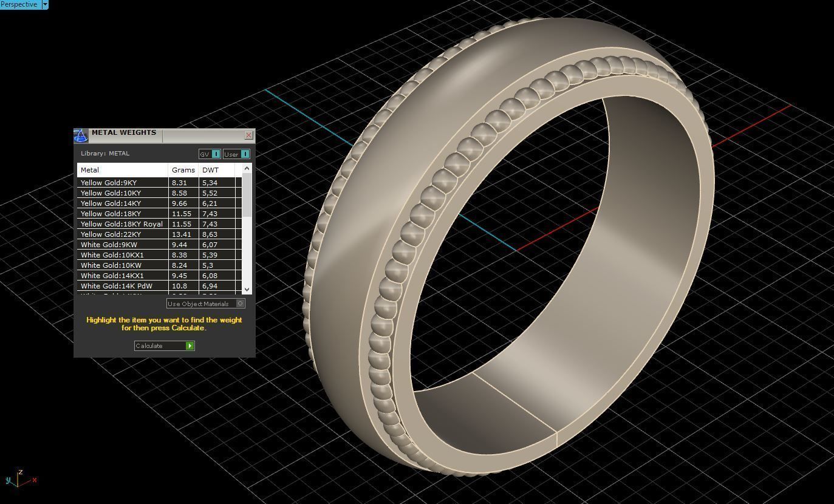The height and width of the screenshot is (504, 834).
Task: Click the metal list scroll down arrow
Action: coord(247,290)
